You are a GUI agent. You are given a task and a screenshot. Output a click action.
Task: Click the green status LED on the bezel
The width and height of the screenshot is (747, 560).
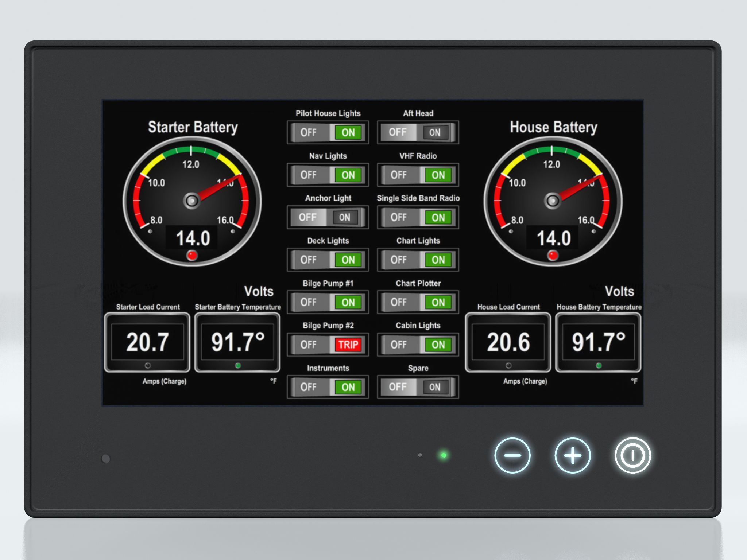pyautogui.click(x=444, y=455)
